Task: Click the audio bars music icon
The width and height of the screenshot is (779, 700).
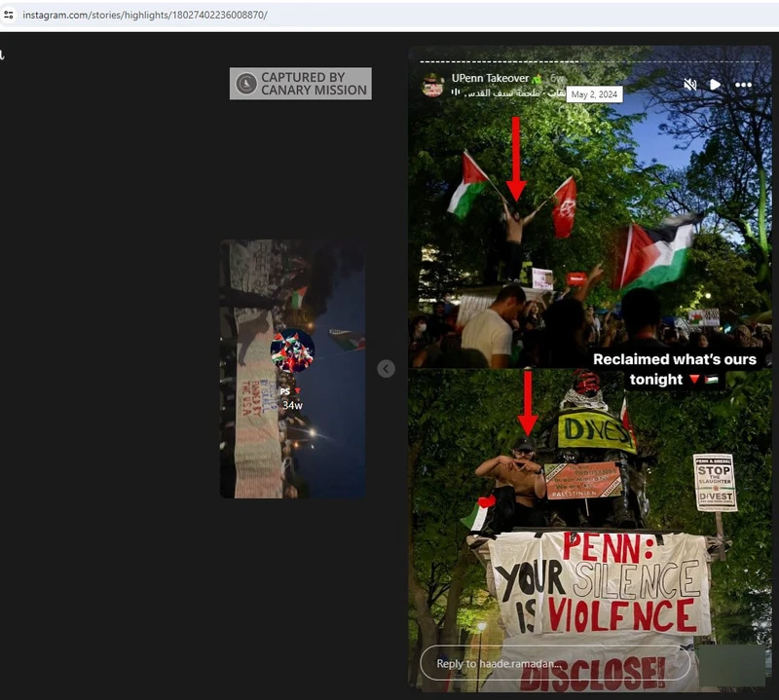Action: pyautogui.click(x=457, y=93)
